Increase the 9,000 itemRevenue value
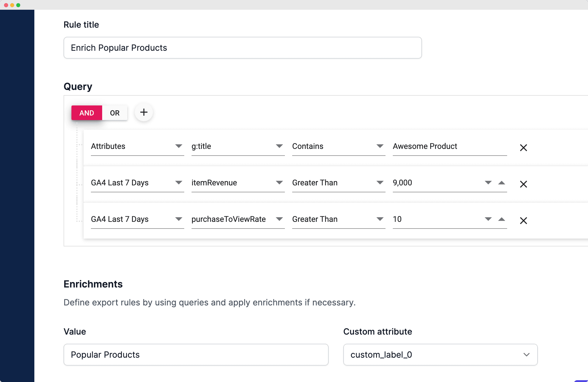The height and width of the screenshot is (382, 588). [x=502, y=183]
